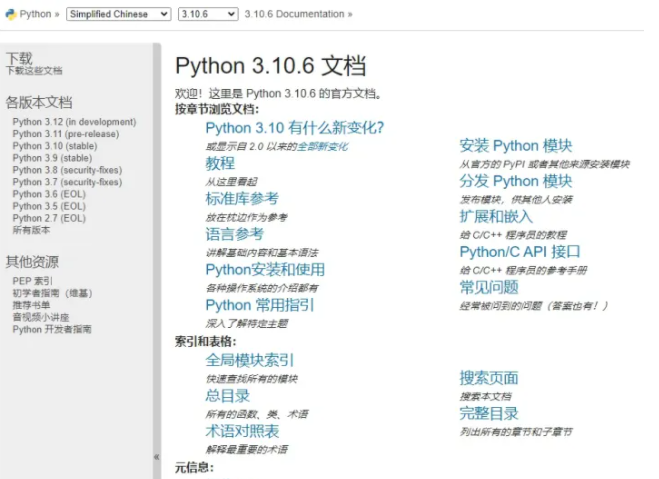Click description 列出所有的章节和子章节
This screenshot has height=479, width=659.
(516, 432)
